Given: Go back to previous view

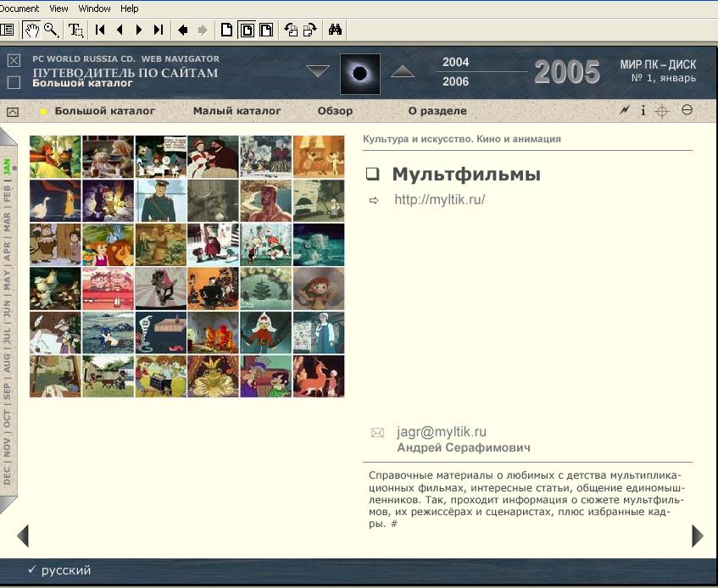Looking at the screenshot, I should coord(183,31).
